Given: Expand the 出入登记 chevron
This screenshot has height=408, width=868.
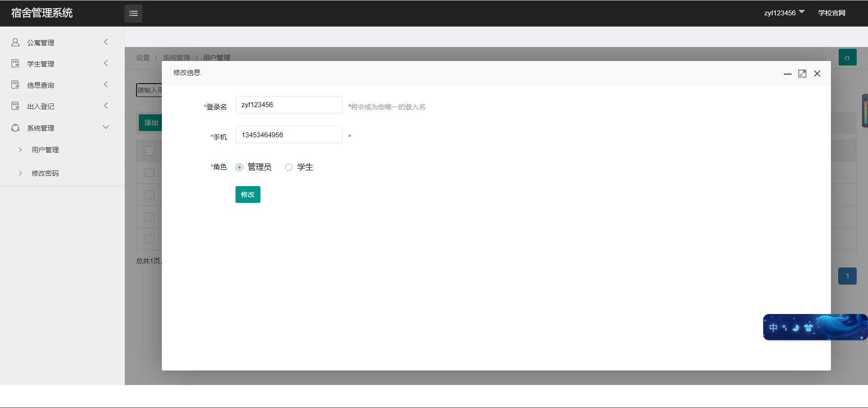Looking at the screenshot, I should 106,106.
